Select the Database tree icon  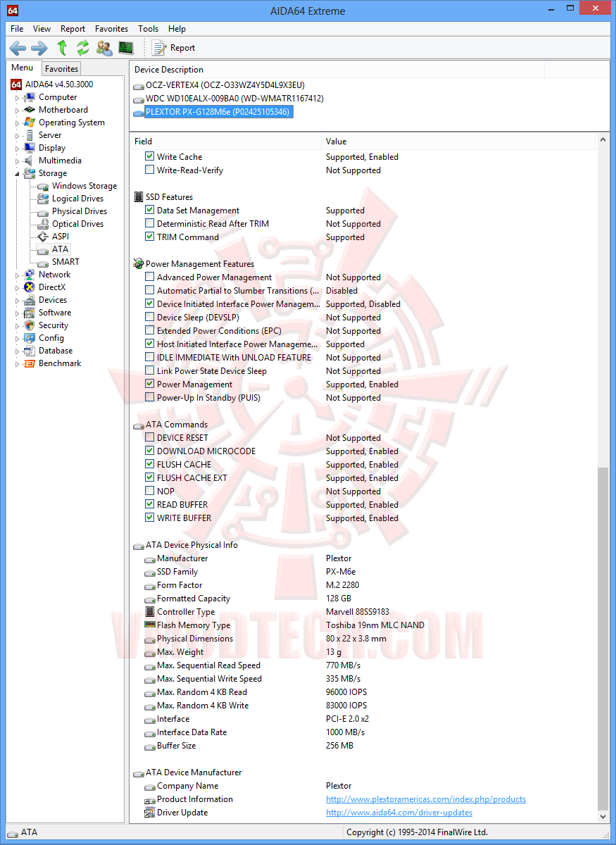click(30, 351)
